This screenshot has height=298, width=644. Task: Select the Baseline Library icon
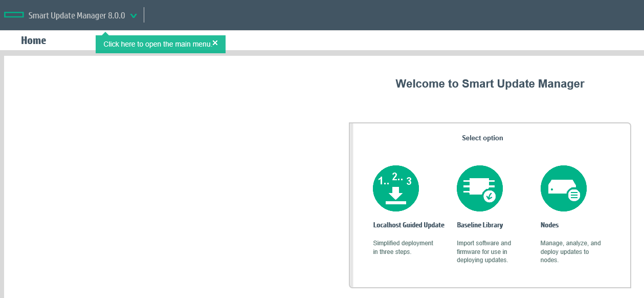(480, 188)
